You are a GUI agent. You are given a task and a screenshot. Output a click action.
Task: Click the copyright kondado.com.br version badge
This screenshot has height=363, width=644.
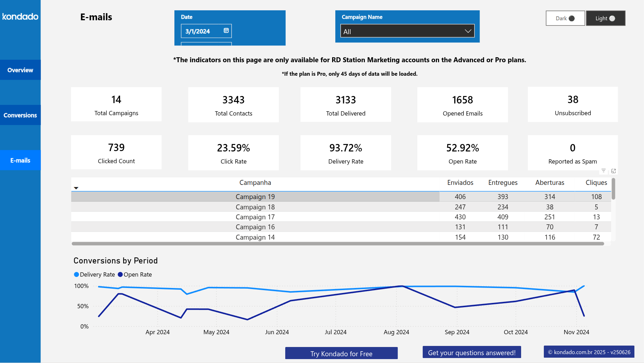(589, 352)
